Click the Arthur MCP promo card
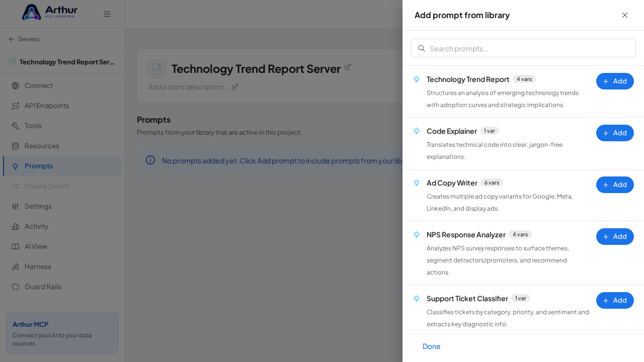The image size is (644, 362). pyautogui.click(x=62, y=333)
